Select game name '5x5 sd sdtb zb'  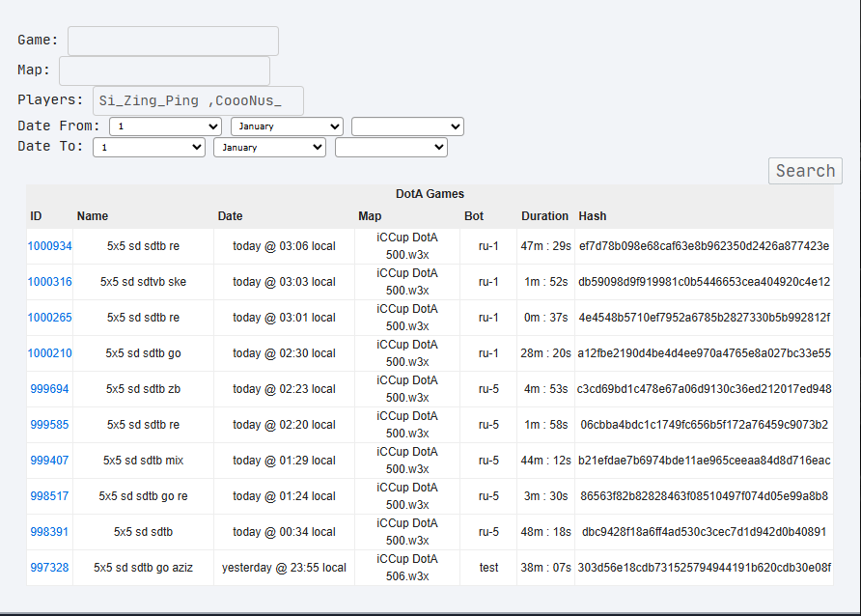click(x=143, y=389)
